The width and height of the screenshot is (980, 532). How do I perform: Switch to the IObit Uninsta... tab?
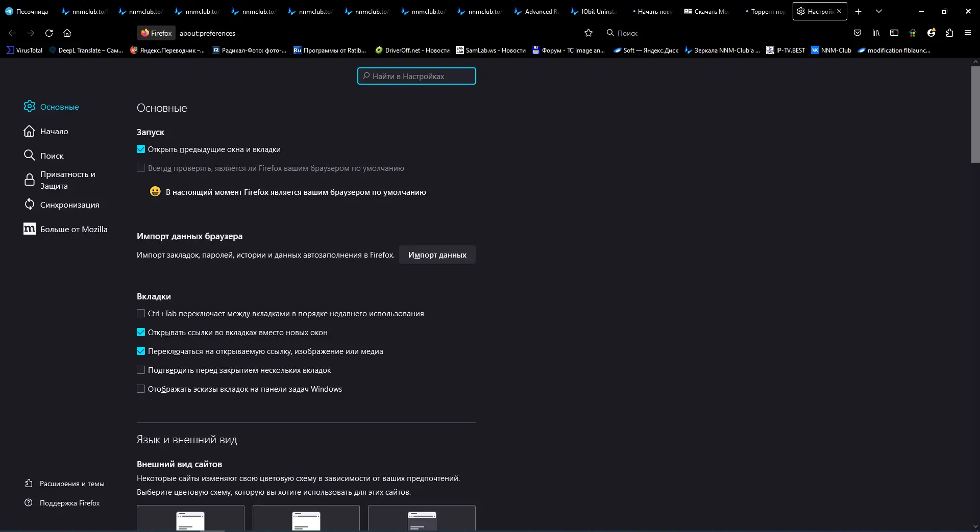pyautogui.click(x=594, y=11)
